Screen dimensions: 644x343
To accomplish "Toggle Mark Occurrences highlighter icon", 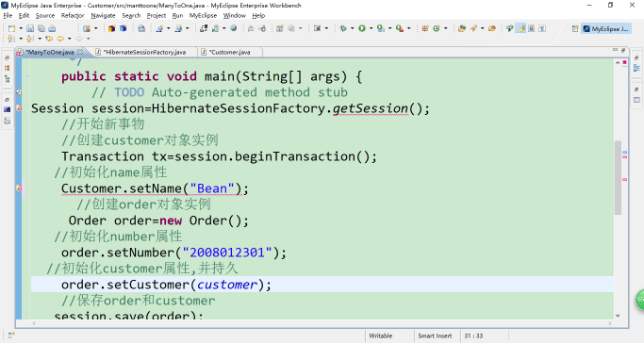I will 521,28.
